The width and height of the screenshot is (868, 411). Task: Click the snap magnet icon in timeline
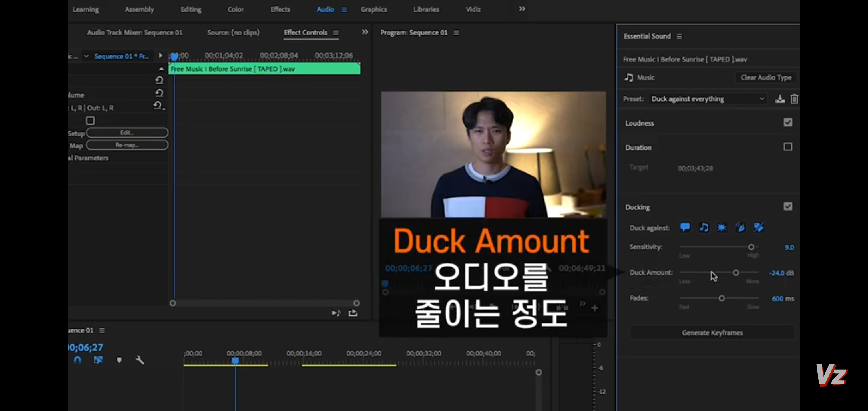[77, 360]
